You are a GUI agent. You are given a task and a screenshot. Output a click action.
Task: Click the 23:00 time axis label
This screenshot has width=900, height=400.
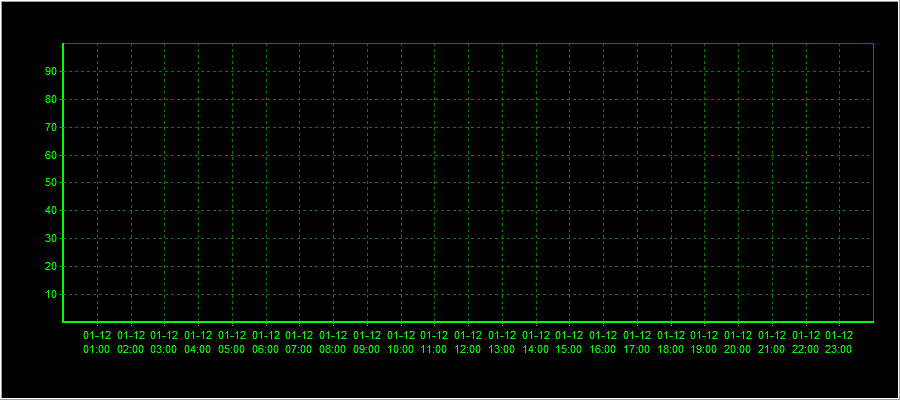(839, 343)
